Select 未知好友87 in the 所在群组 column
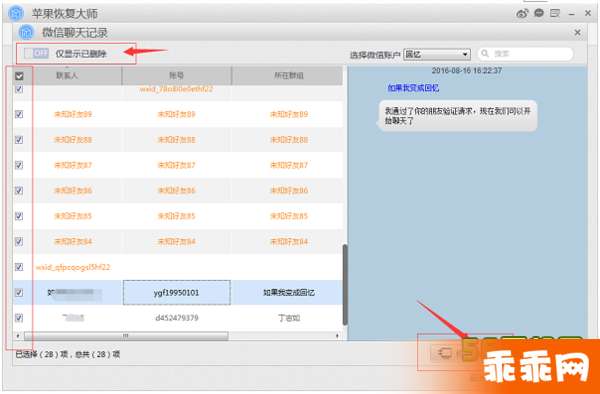This screenshot has height=394, width=600. tap(289, 165)
